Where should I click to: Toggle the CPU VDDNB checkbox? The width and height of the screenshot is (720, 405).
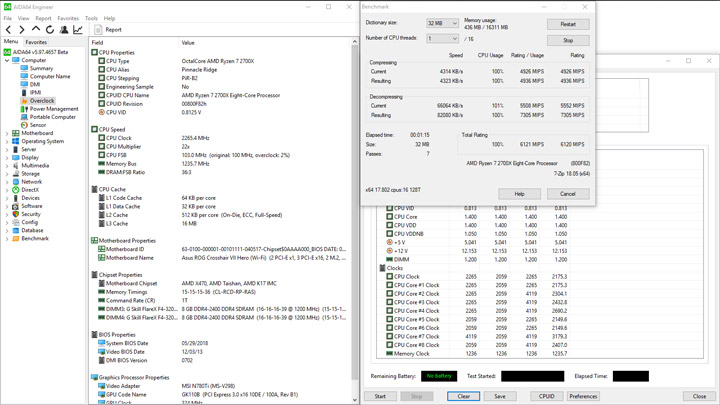[389, 234]
